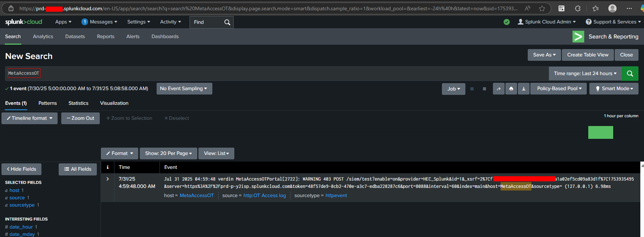Click the Create Table View button
Image resolution: width=644 pixels, height=237 pixels.
(x=588, y=55)
